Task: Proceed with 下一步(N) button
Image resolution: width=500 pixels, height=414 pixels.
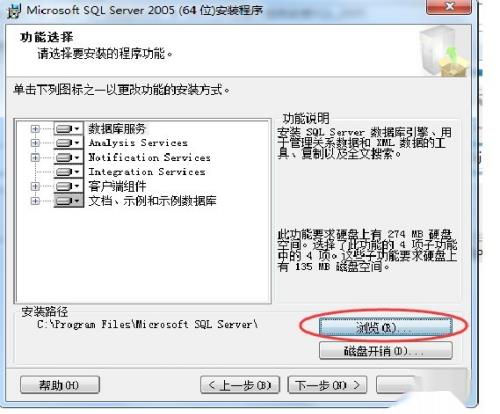Action: (x=327, y=385)
